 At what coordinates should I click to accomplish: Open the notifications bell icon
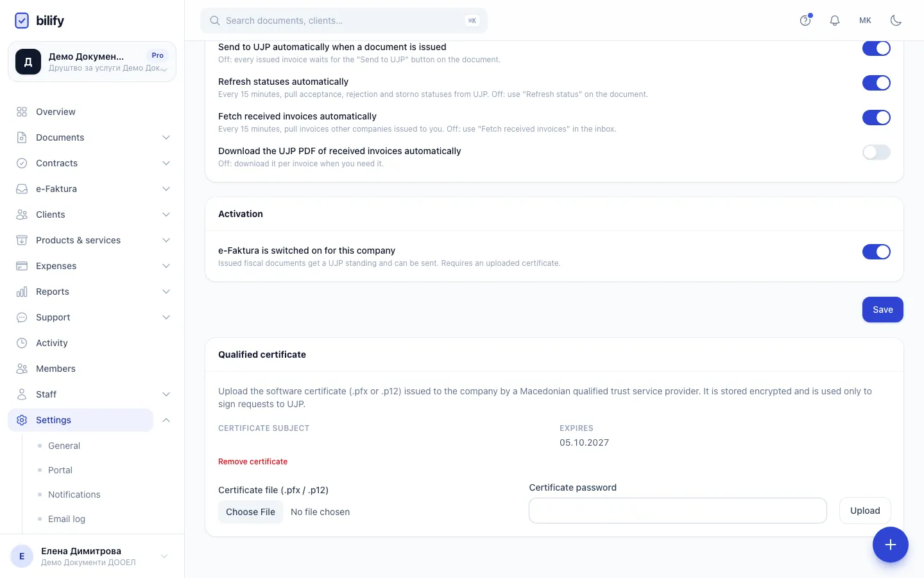point(835,21)
